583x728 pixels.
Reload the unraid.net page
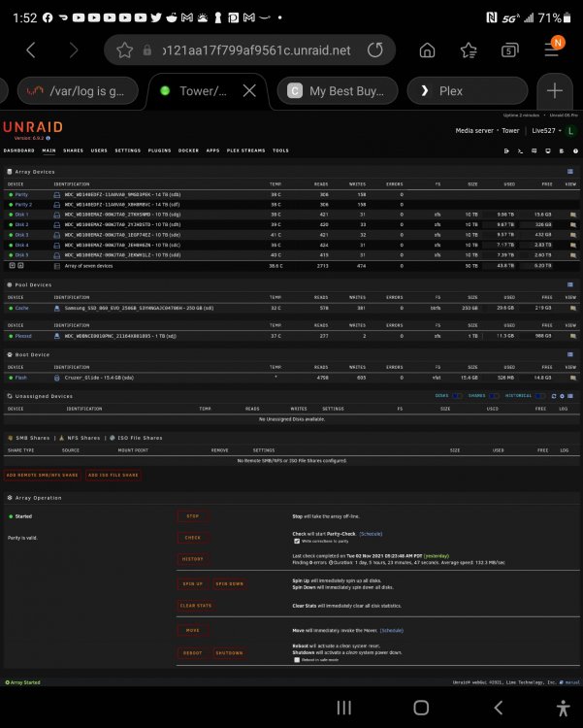(x=375, y=50)
